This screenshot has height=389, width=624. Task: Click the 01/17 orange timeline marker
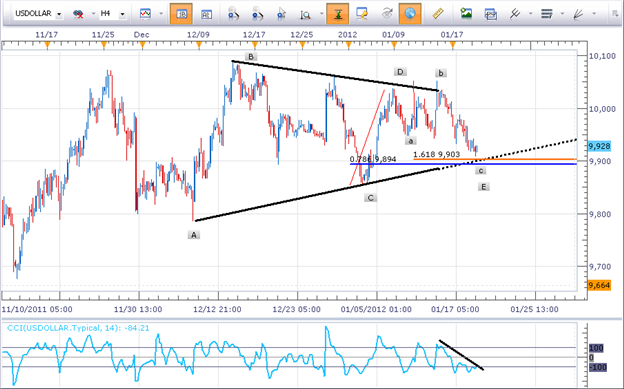pyautogui.click(x=452, y=45)
